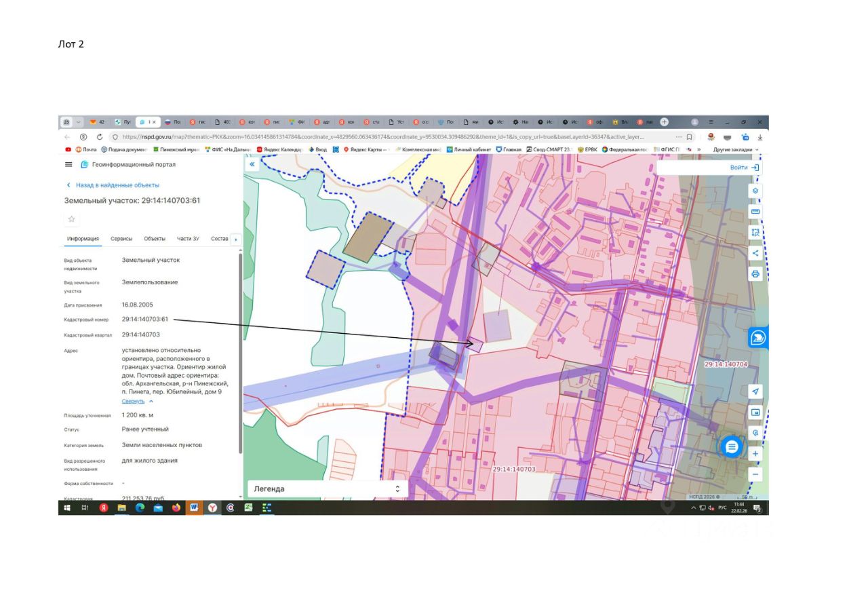Toggle the favorite star for the parcel

71,219
